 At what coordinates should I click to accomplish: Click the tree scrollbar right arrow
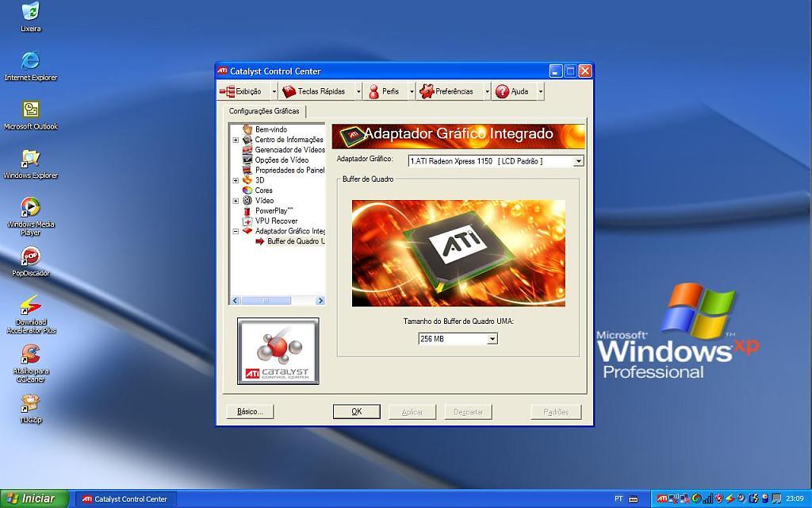pos(320,301)
